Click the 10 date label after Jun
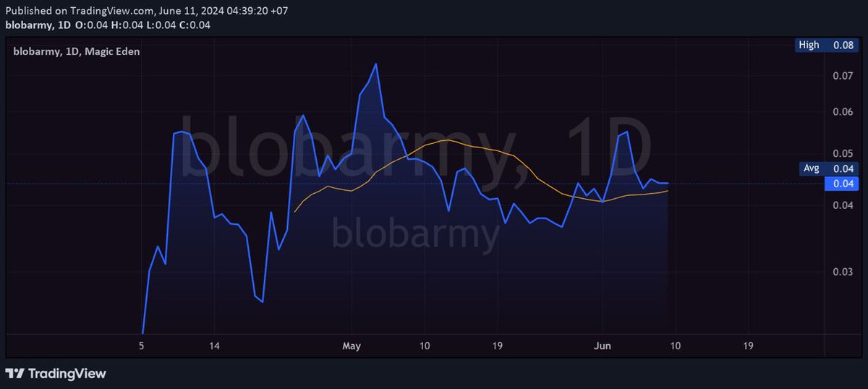This screenshot has height=389, width=868. coord(675,346)
